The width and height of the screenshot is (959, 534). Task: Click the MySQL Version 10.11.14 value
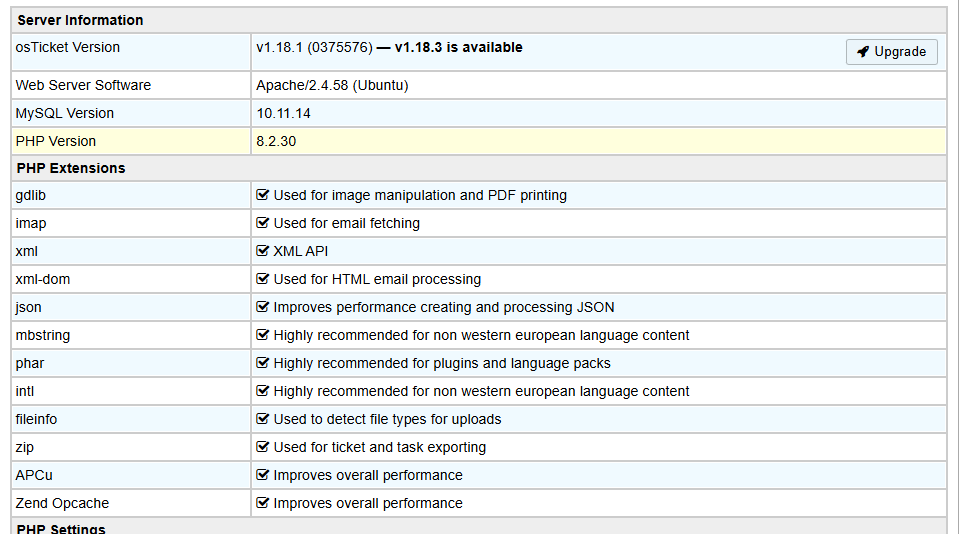pos(283,113)
